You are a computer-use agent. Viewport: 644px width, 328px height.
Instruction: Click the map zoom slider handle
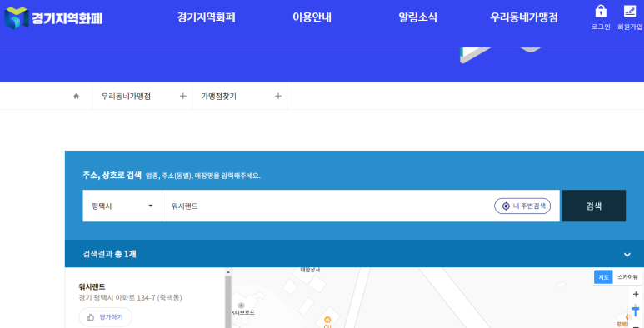(x=636, y=311)
